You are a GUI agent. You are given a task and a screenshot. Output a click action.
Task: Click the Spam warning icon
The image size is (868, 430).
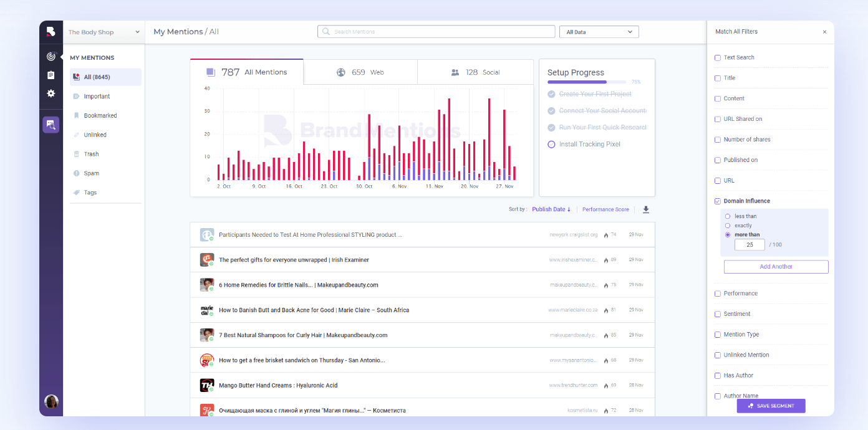coord(76,173)
